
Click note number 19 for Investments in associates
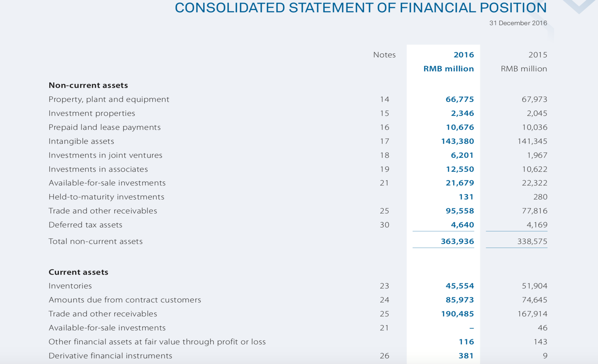(x=384, y=169)
